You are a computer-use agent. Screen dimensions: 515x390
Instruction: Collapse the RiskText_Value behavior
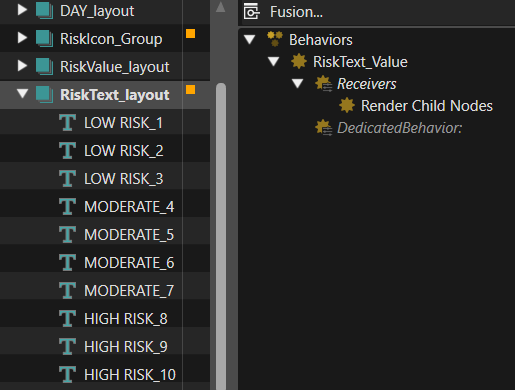pos(273,61)
